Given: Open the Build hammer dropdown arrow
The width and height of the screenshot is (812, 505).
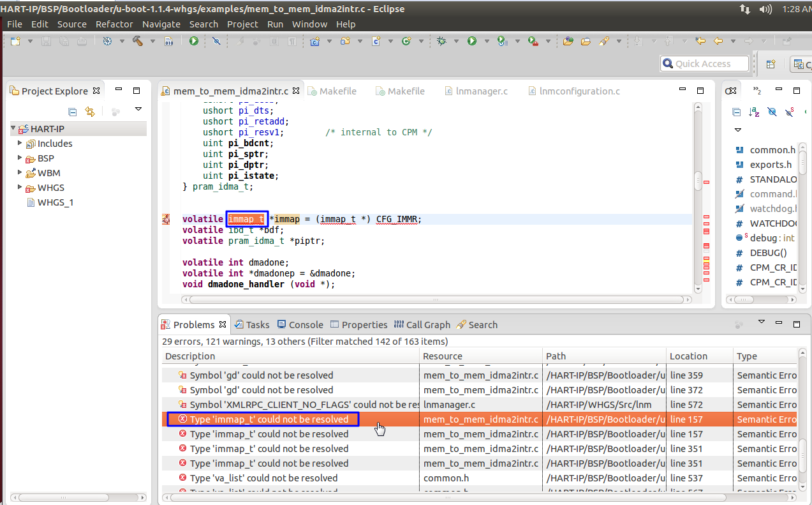Looking at the screenshot, I should (x=152, y=41).
